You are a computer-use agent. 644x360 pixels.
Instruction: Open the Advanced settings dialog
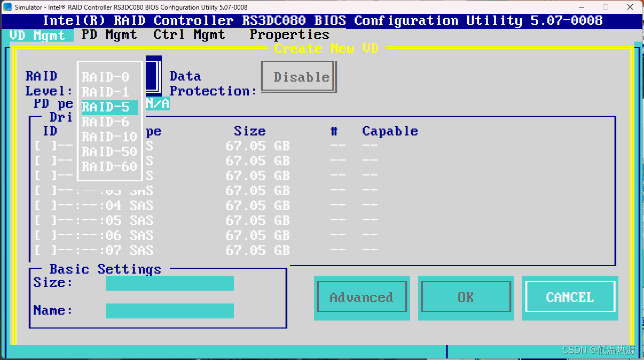pos(362,297)
